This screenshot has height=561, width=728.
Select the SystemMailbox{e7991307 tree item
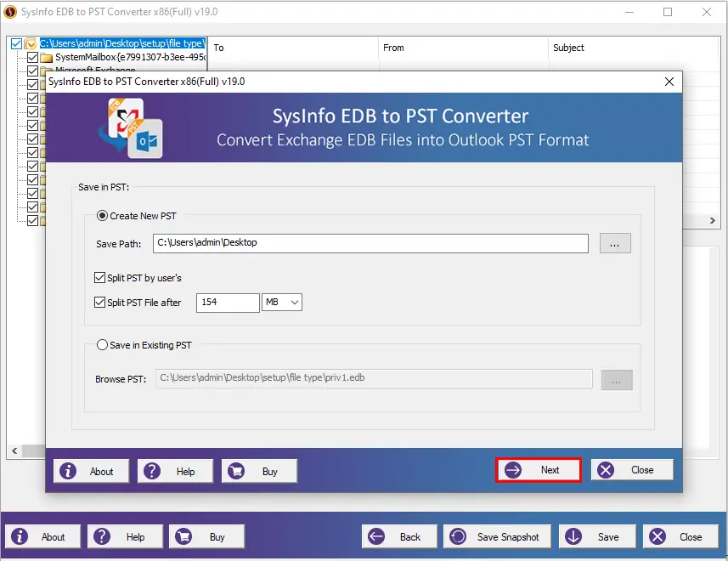(131, 57)
